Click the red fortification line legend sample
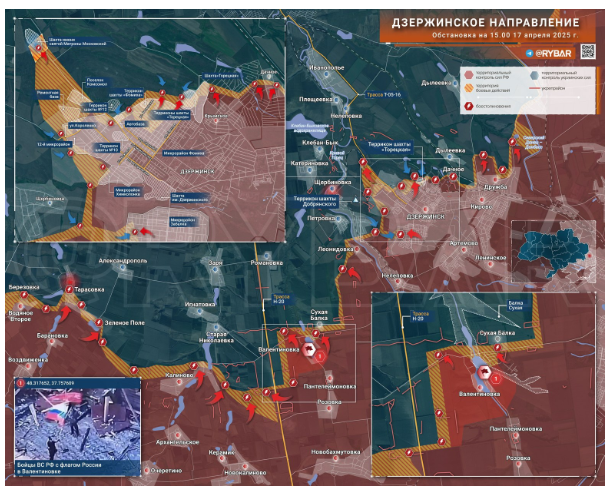 [534, 89]
